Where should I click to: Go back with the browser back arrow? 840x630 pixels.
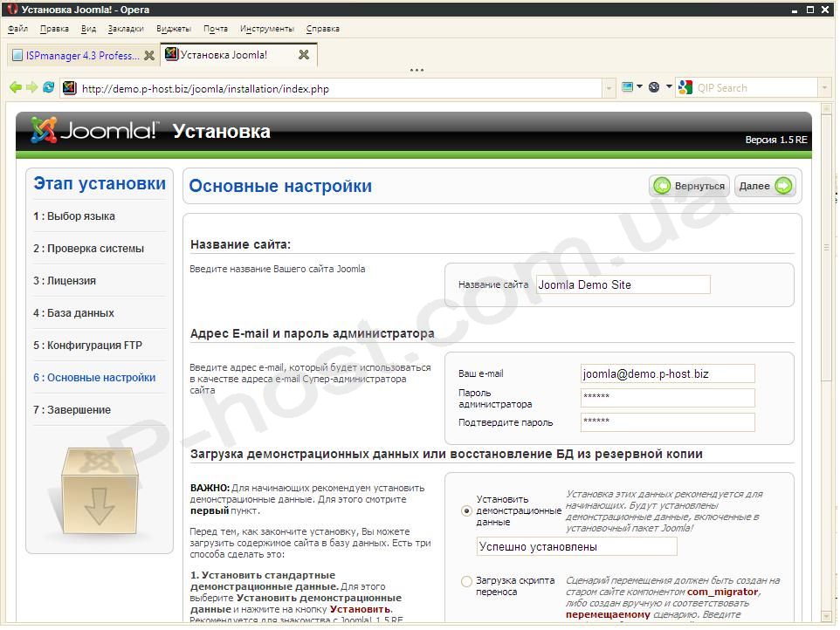click(16, 87)
